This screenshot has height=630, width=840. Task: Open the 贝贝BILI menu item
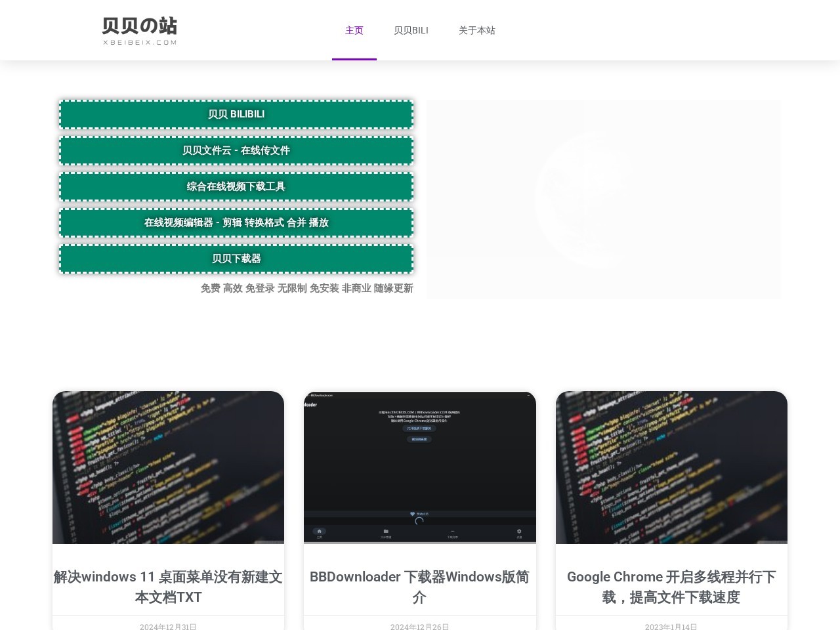tap(411, 30)
